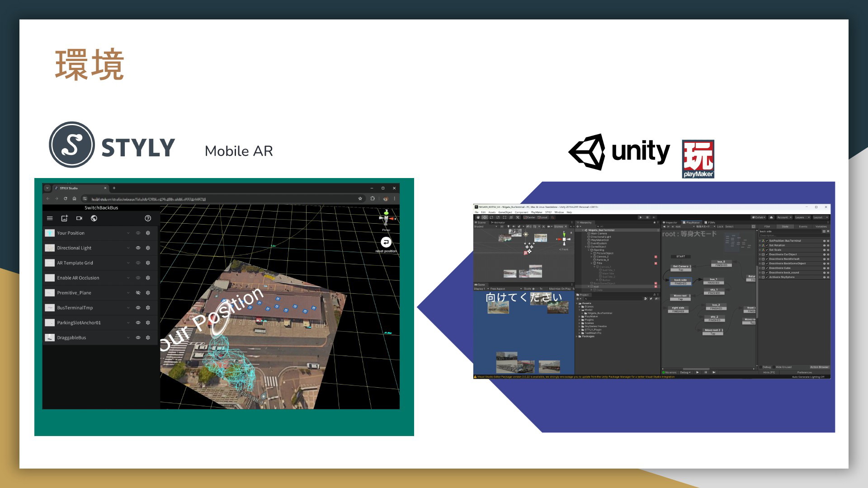Open the GameObject menu in Unity

(x=505, y=212)
